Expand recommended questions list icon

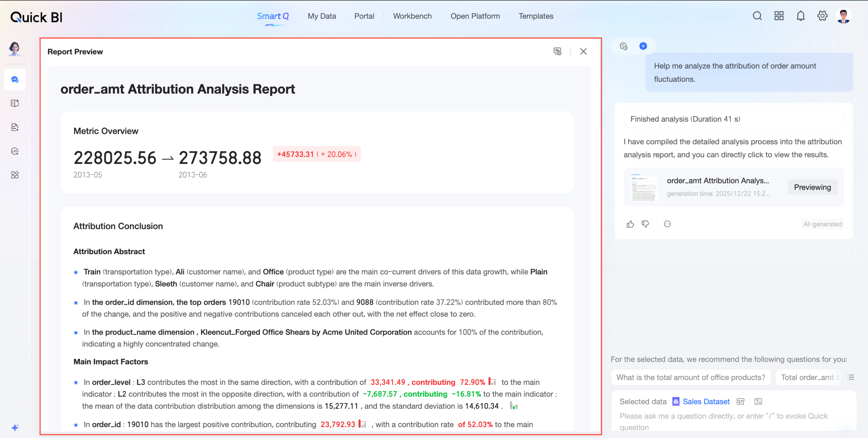[x=851, y=377]
